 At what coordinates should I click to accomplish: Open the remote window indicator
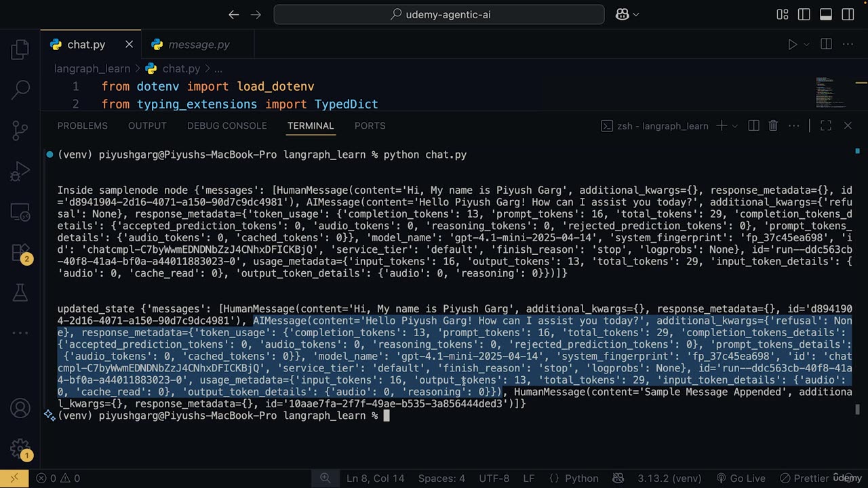[x=14, y=478]
